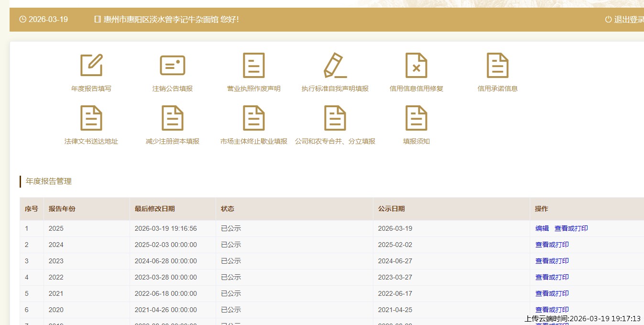Viewport: 644px width, 325px height.
Task: Open 营业执照作废声明 document icon
Action: point(254,66)
